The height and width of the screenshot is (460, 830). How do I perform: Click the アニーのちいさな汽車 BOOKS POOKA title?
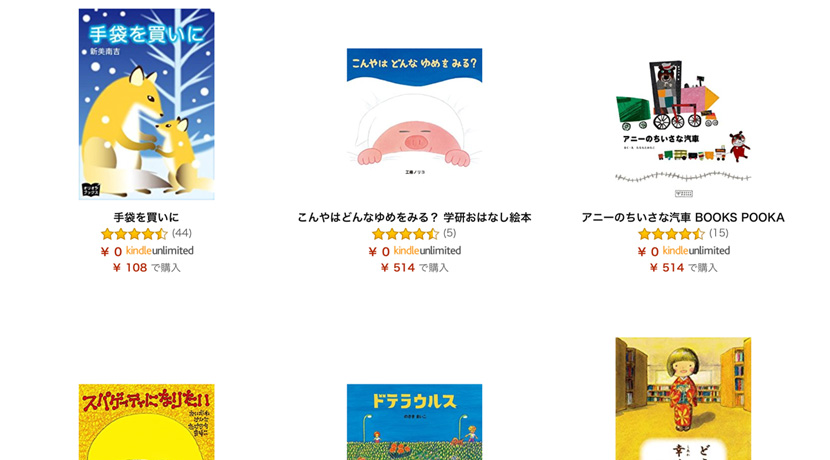[683, 217]
